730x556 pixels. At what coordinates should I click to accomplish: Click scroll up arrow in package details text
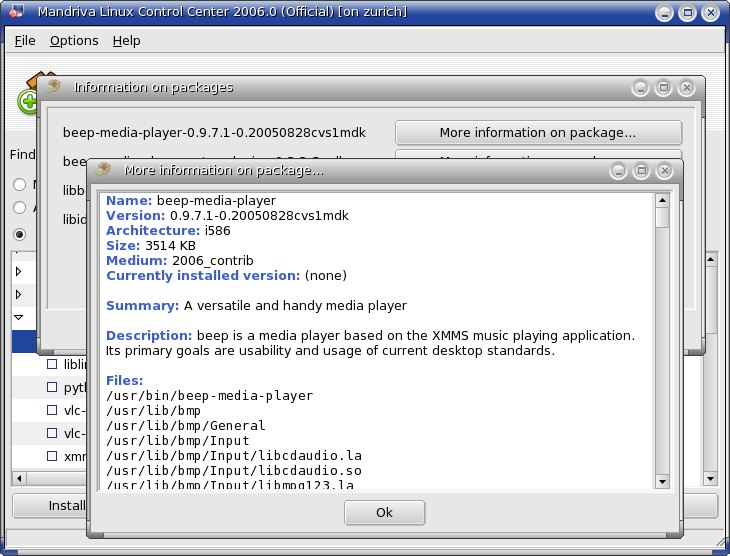662,200
